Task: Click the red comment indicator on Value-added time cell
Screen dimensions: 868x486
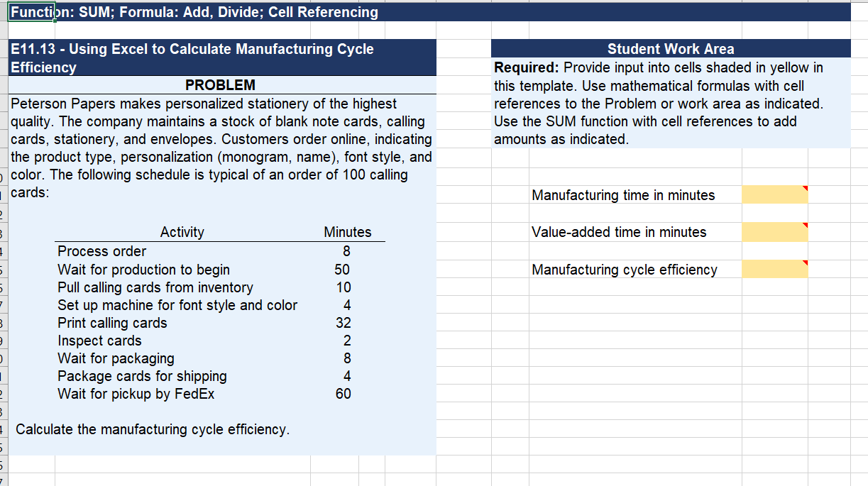Action: [806, 224]
